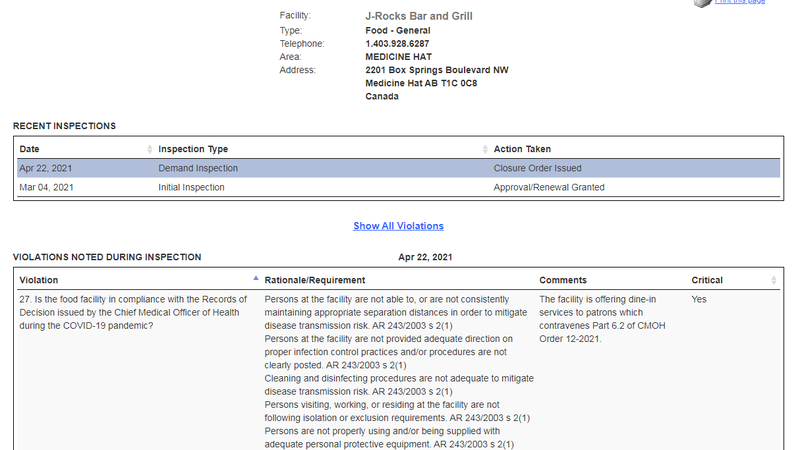800x450 pixels.
Task: Click the Canada address line
Action: (x=382, y=96)
